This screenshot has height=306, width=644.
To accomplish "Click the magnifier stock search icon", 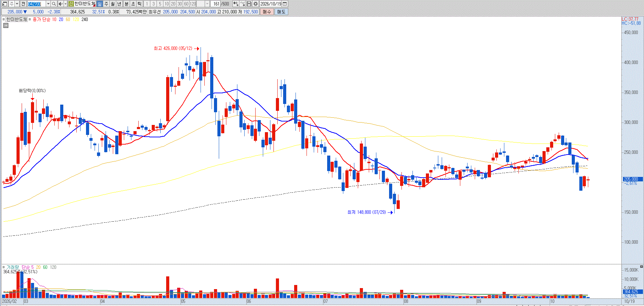I will tap(54, 4).
